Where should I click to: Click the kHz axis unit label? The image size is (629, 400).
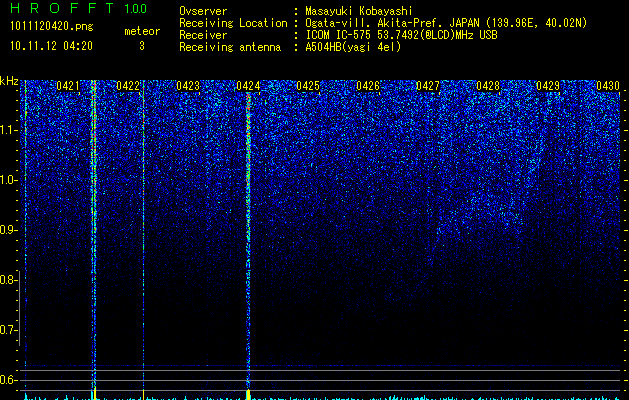9,81
